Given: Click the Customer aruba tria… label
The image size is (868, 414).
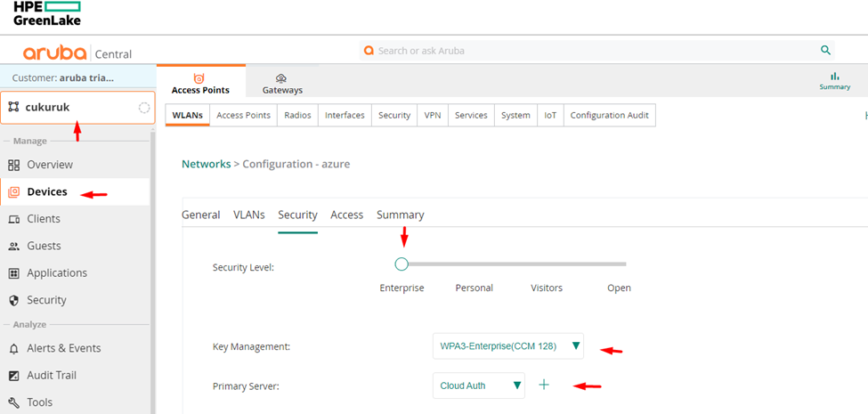Looking at the screenshot, I should pos(63,78).
